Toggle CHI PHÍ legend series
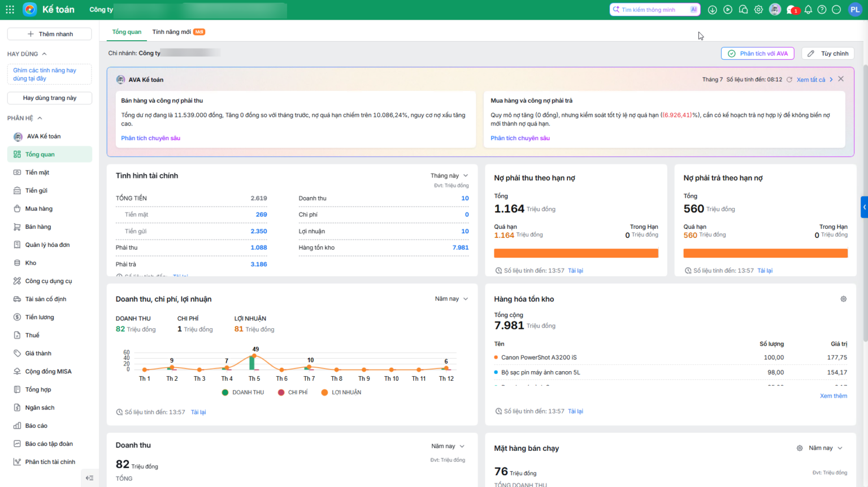The width and height of the screenshot is (868, 487). tap(293, 392)
